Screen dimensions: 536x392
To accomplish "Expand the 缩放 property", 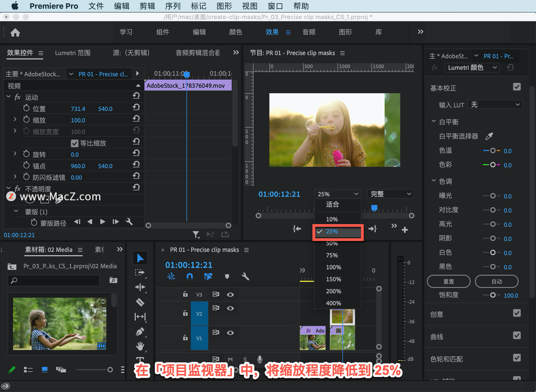I will click(x=15, y=119).
